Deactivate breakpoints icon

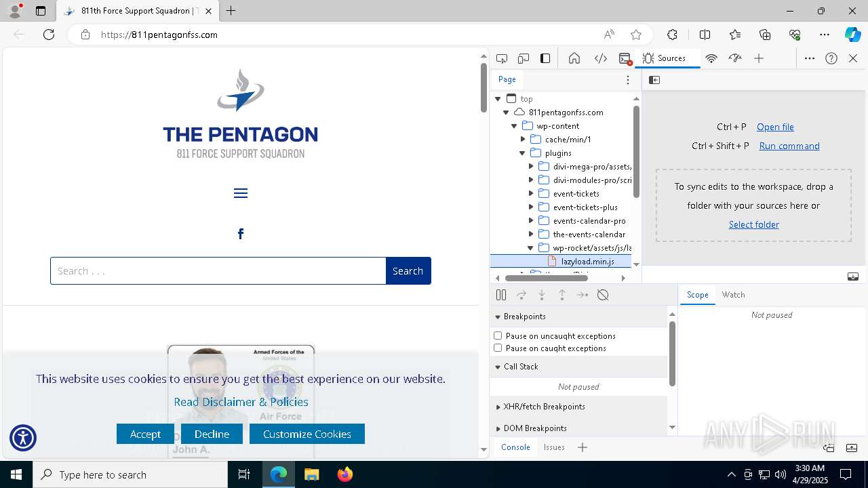(603, 295)
